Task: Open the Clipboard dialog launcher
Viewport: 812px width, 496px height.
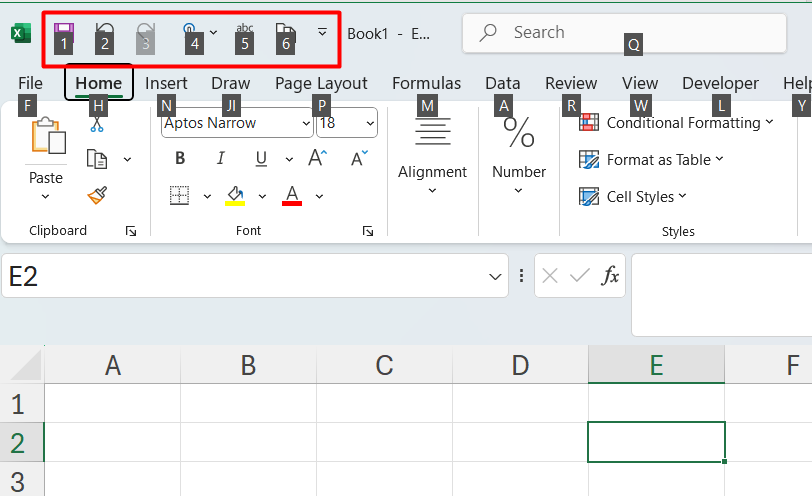Action: click(x=131, y=231)
